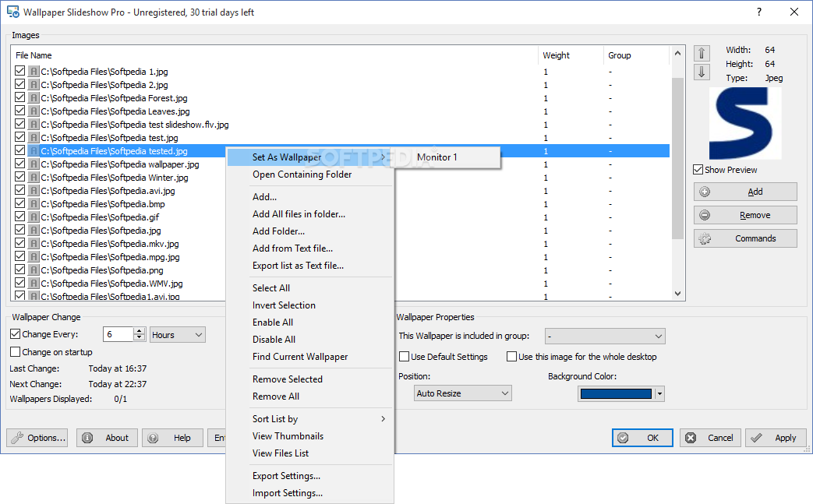Check Use this image for the whole desktop
The height and width of the screenshot is (504, 813).
(511, 356)
